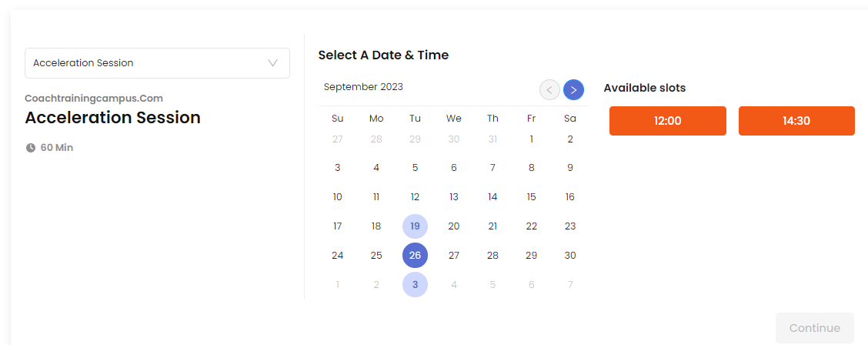Select September 1 on the calendar
The width and height of the screenshot is (868, 345).
tap(532, 139)
